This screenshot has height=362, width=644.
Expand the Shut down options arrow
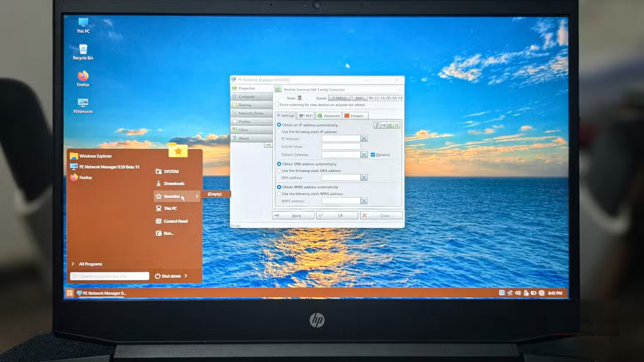(x=186, y=276)
